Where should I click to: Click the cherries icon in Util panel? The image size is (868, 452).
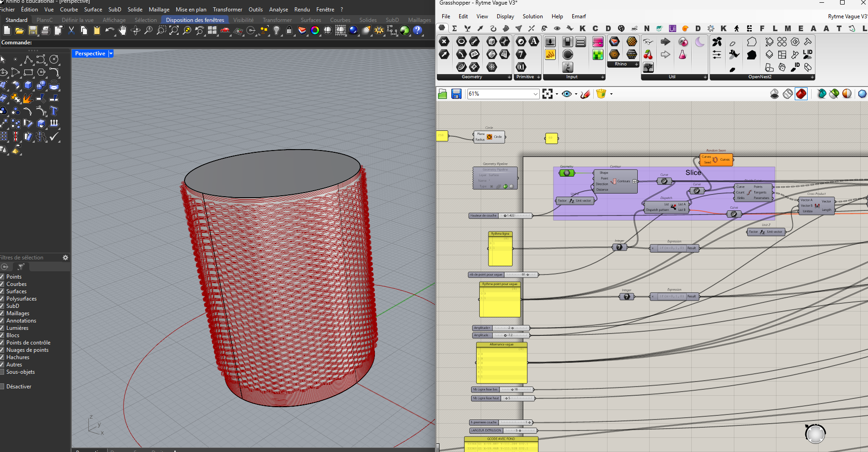point(648,55)
